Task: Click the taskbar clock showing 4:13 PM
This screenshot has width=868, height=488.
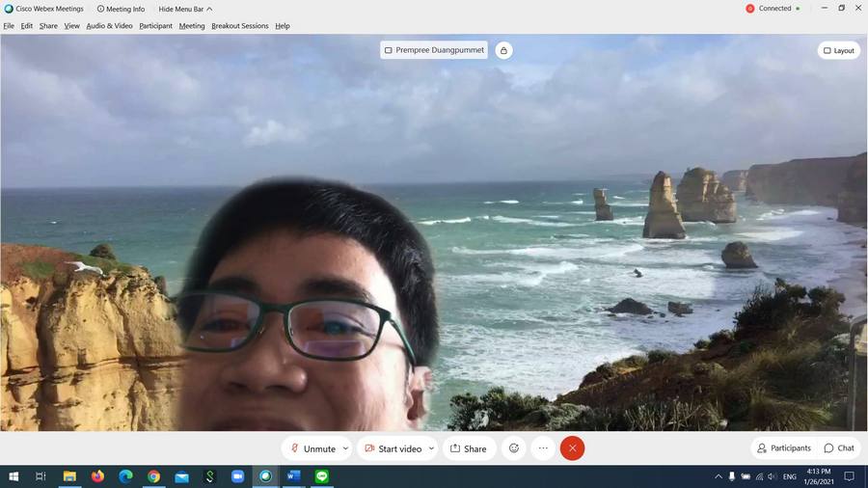Action: (x=817, y=476)
